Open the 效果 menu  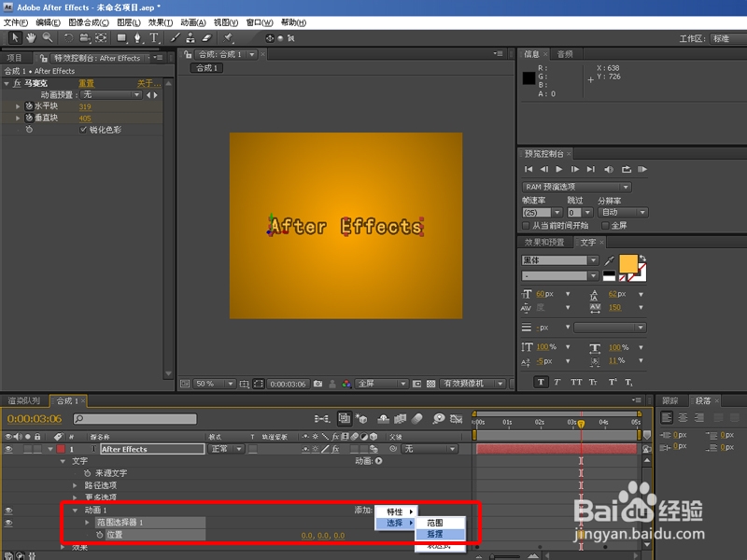160,22
